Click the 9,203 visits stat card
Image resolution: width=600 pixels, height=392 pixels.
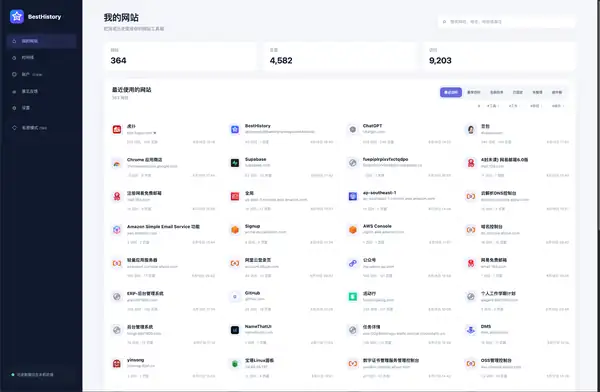click(x=499, y=56)
